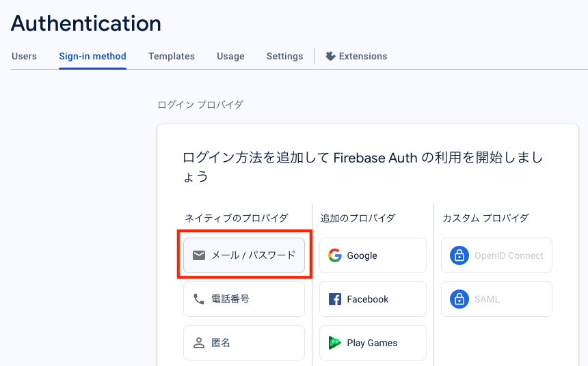Click the SAML lock icon
588x366 pixels.
(458, 299)
